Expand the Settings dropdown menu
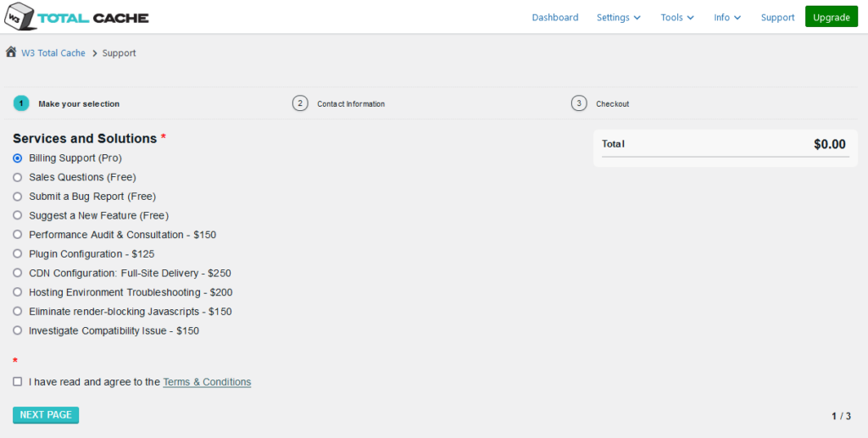Viewport: 868px width, 438px height. click(618, 17)
